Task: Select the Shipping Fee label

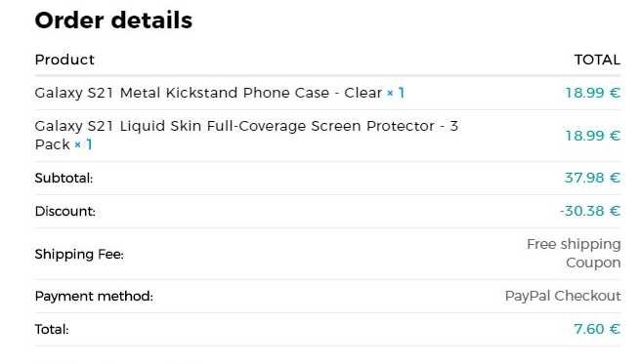Action: click(x=79, y=255)
